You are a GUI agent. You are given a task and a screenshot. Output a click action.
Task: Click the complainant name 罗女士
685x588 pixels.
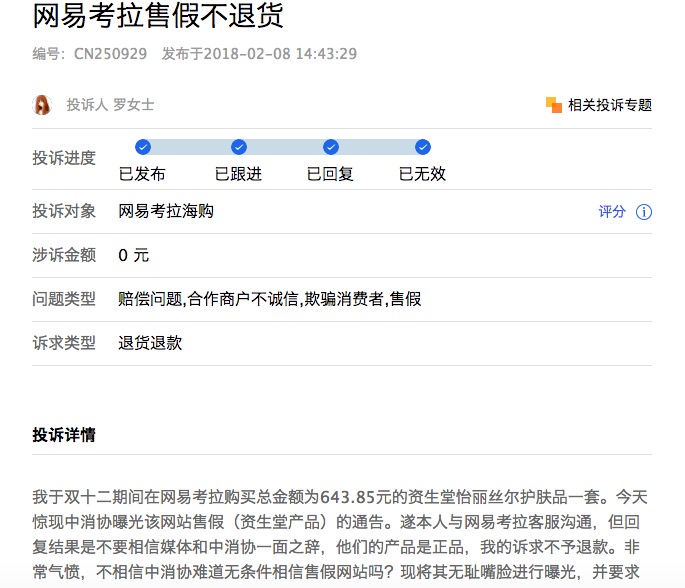point(134,105)
